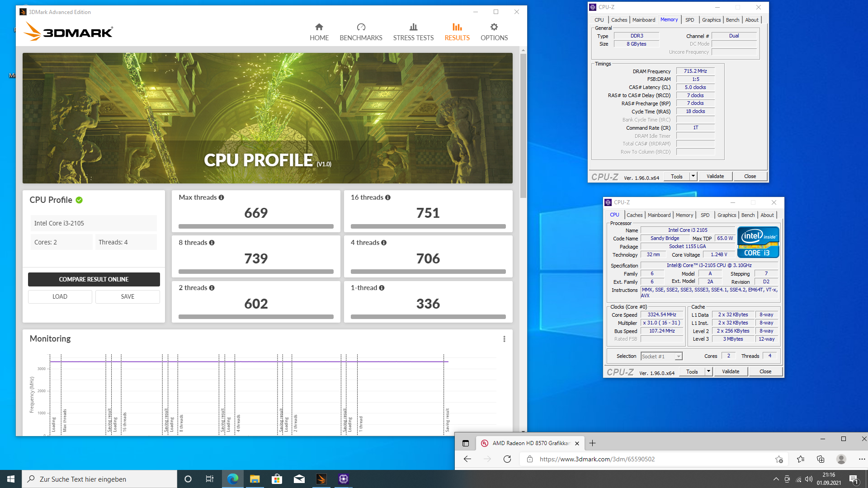
Task: Open Task View on the taskbar
Action: pyautogui.click(x=209, y=479)
